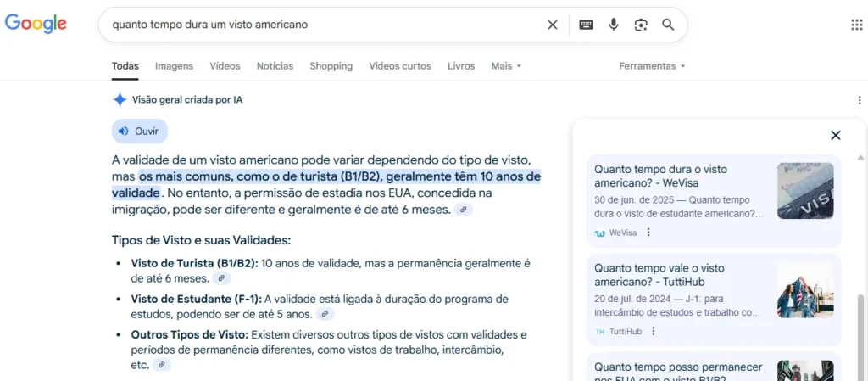Submit search with magnifying glass icon
Viewport: 868px width, 381px height.
pos(668,25)
